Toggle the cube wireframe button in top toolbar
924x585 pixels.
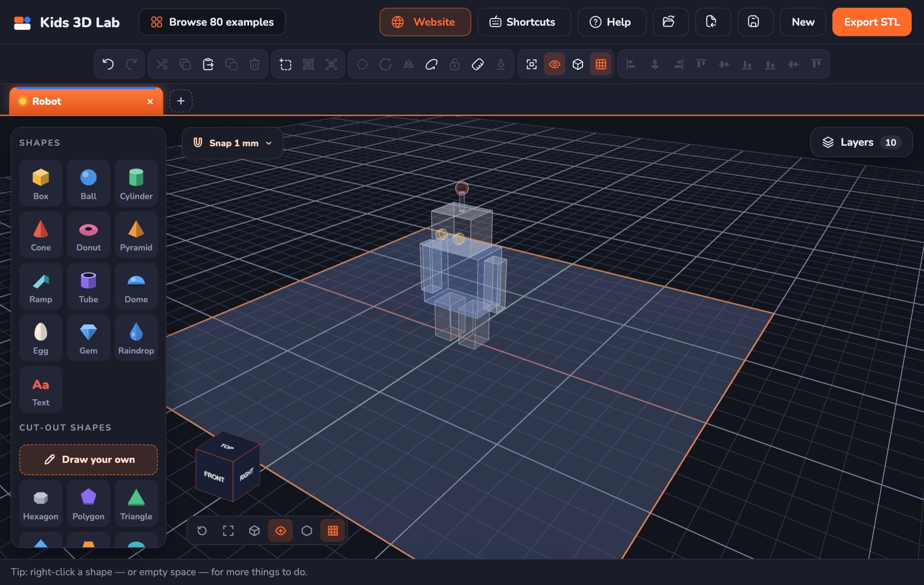tap(577, 64)
